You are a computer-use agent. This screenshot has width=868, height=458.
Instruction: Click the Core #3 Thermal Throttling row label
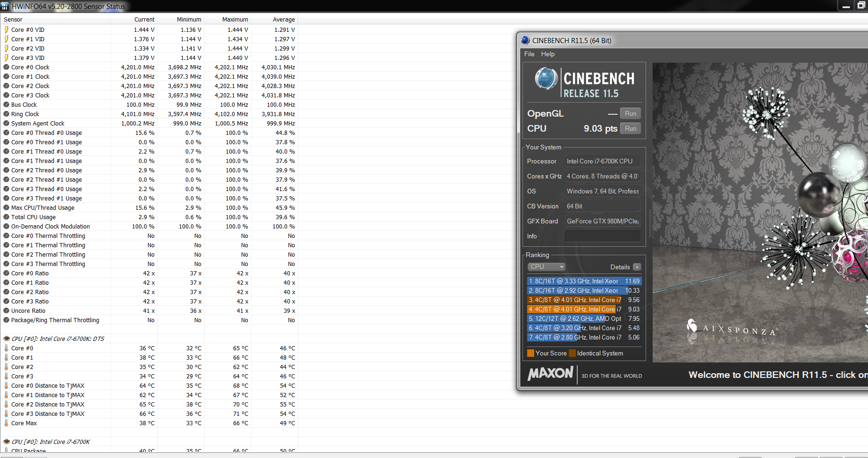[48, 264]
